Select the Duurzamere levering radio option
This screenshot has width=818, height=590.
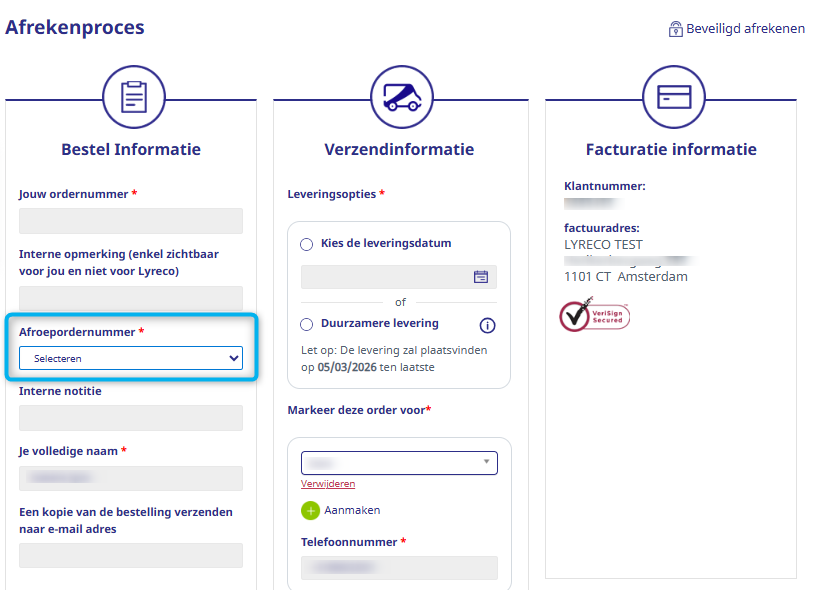(x=306, y=324)
